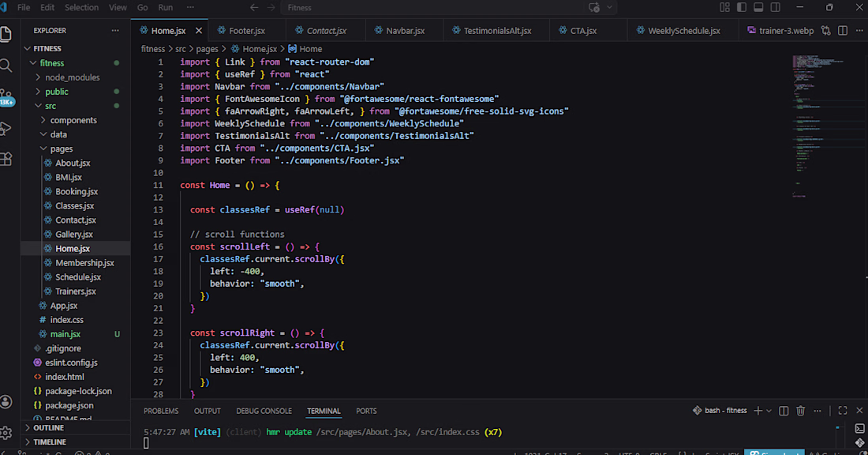Screen dimensions: 868x455
Task: Open the Customize Layout icon
Action: 724,7
